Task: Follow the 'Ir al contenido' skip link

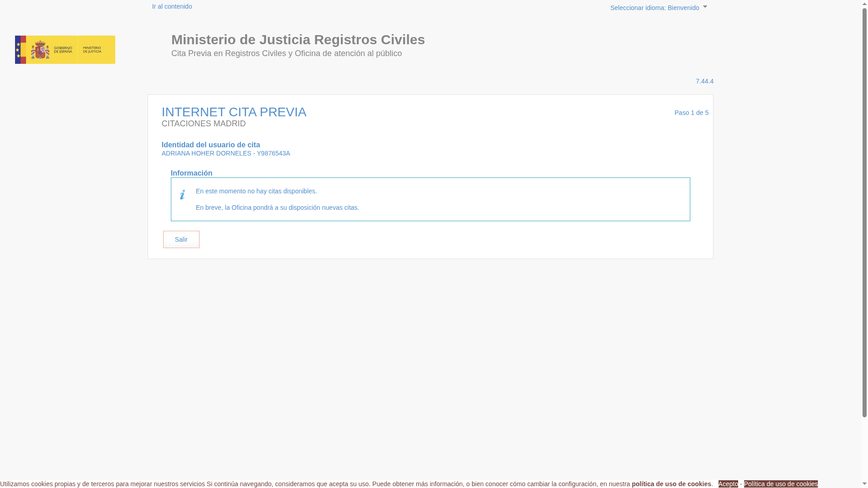Action: [x=172, y=6]
